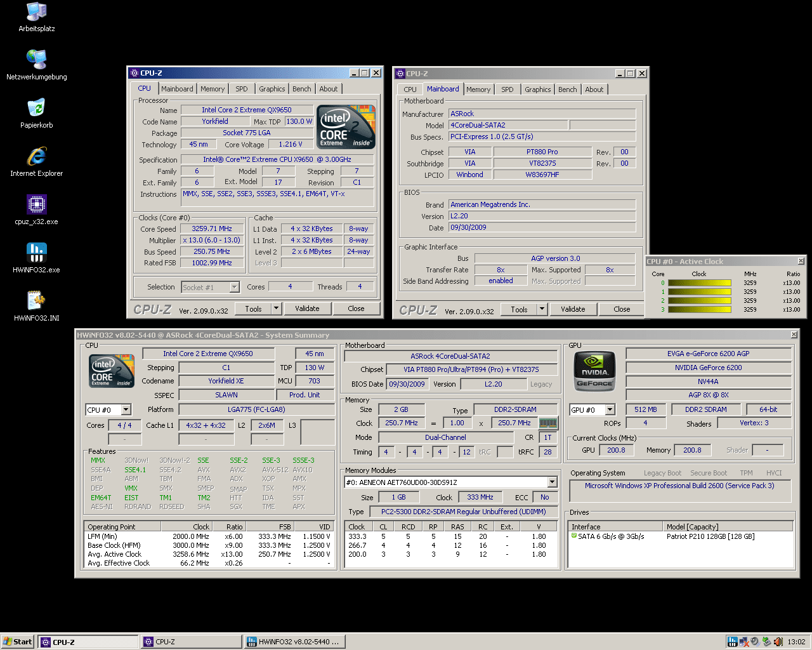Image resolution: width=812 pixels, height=650 pixels.
Task: Click the memory module icon next to 250.7 MHz
Action: coord(547,423)
